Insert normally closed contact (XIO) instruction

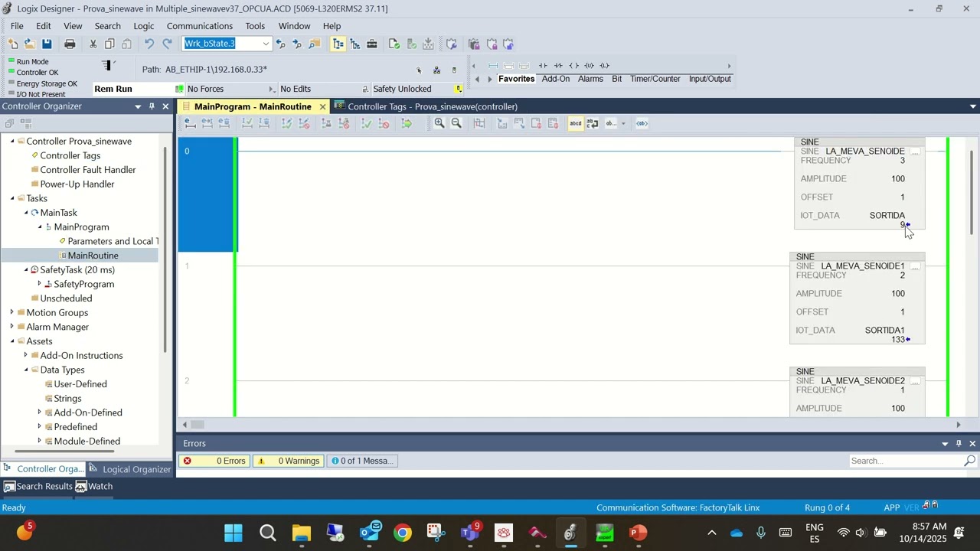[558, 65]
